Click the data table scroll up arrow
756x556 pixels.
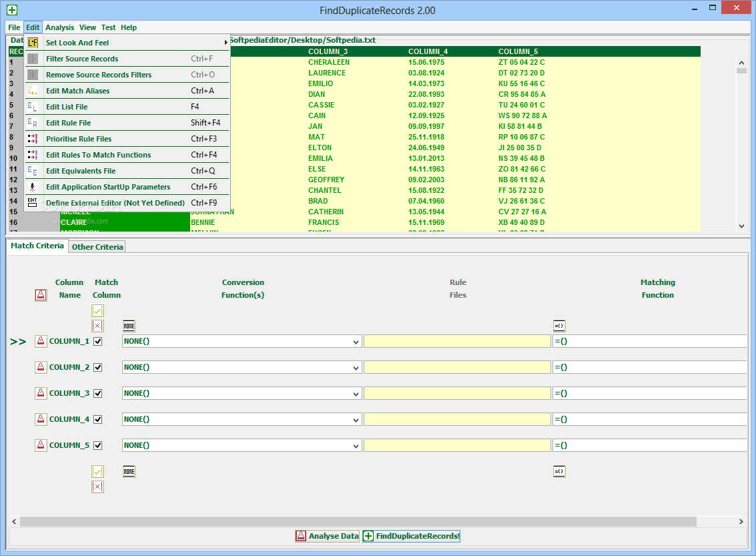click(741, 63)
